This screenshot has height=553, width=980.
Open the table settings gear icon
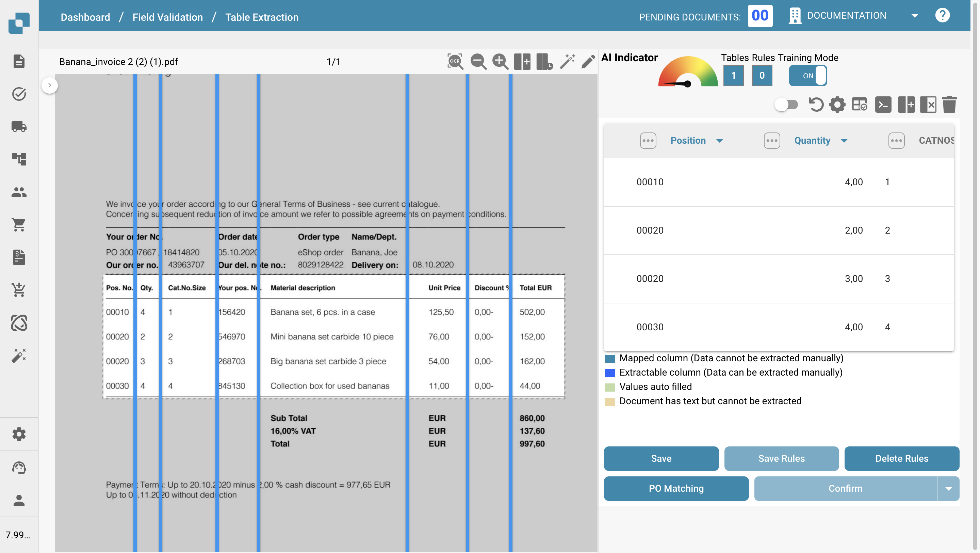[x=837, y=104]
